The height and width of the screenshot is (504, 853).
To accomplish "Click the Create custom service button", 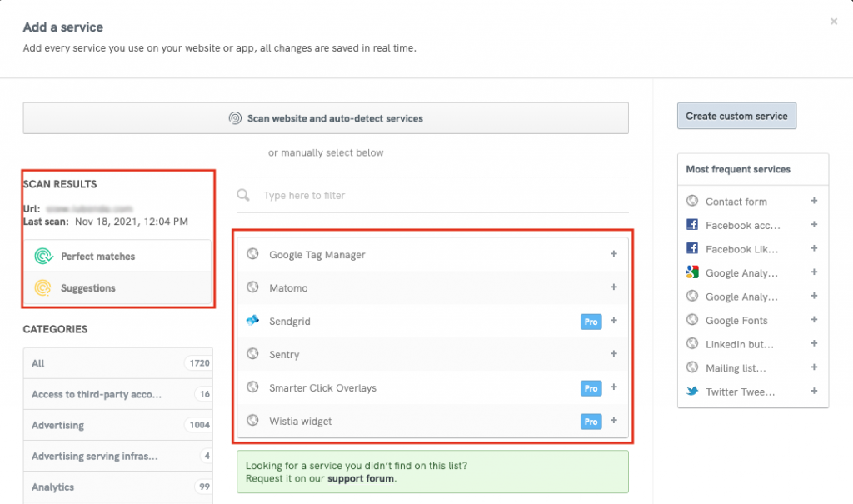I will 736,116.
